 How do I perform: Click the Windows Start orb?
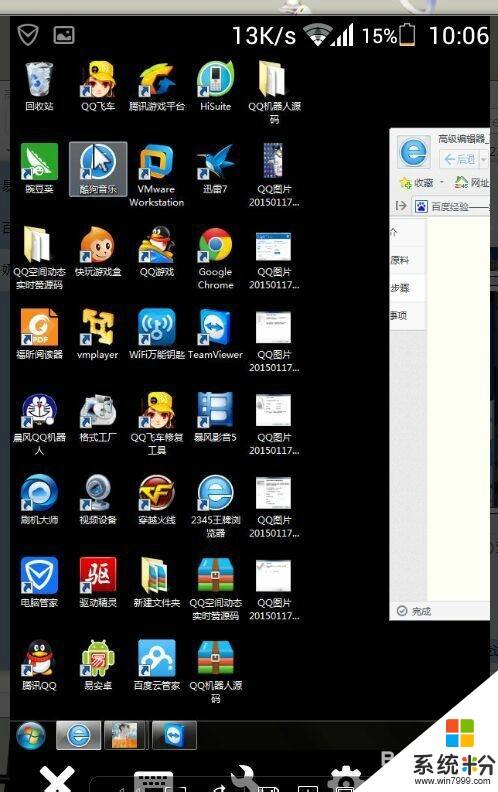(x=31, y=735)
